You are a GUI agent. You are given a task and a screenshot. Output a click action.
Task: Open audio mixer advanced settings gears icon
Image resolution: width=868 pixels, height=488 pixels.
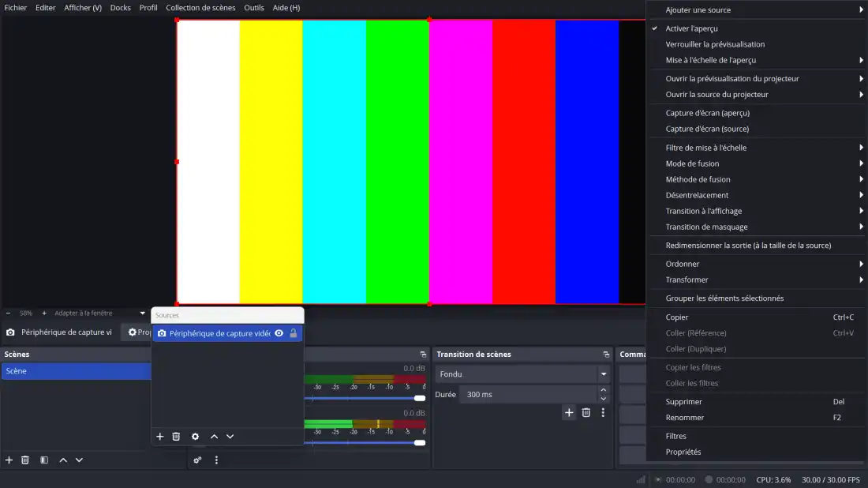coord(197,460)
